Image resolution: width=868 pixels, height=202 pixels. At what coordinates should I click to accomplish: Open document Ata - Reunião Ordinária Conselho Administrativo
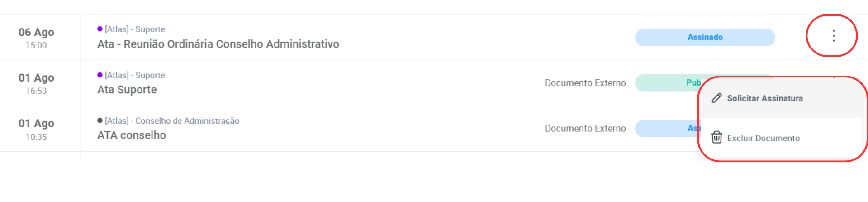(x=218, y=44)
